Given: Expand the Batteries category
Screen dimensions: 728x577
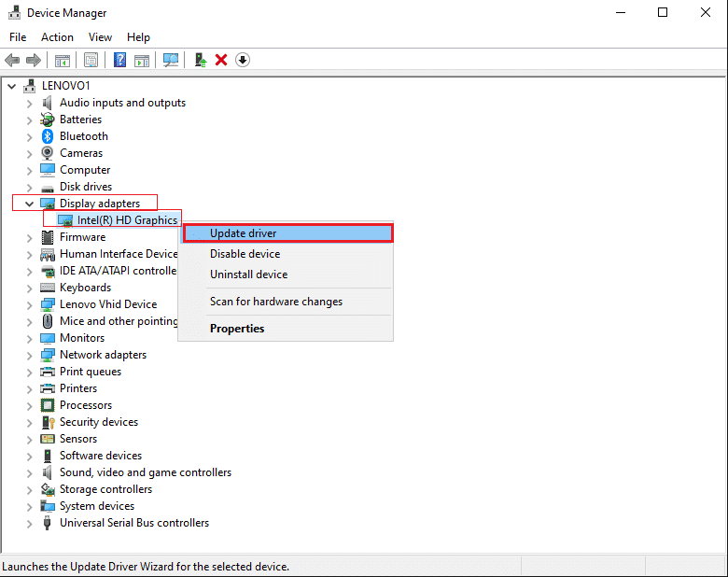Looking at the screenshot, I should click(x=29, y=120).
